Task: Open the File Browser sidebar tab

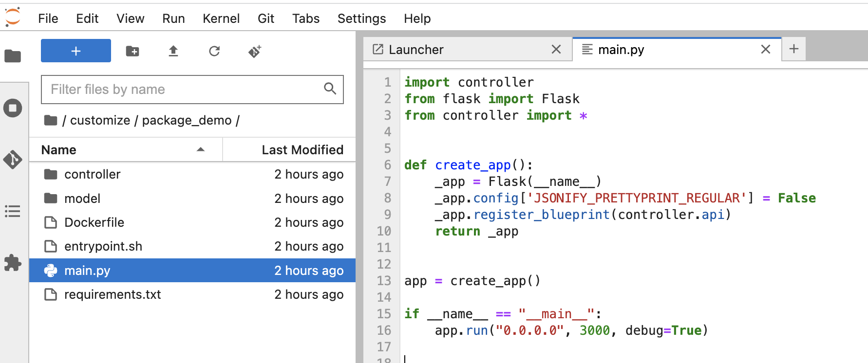Action: coord(13,56)
